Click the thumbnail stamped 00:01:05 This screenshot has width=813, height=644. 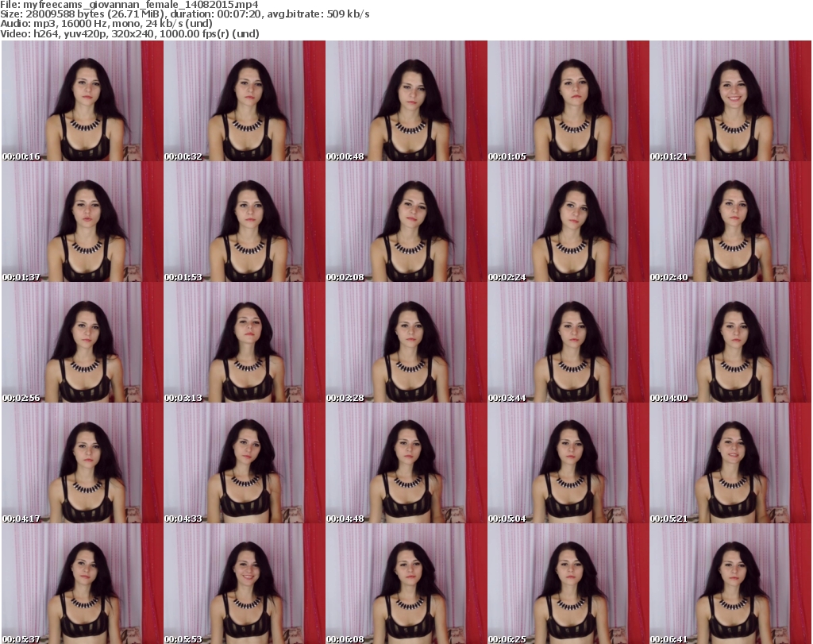pyautogui.click(x=568, y=101)
